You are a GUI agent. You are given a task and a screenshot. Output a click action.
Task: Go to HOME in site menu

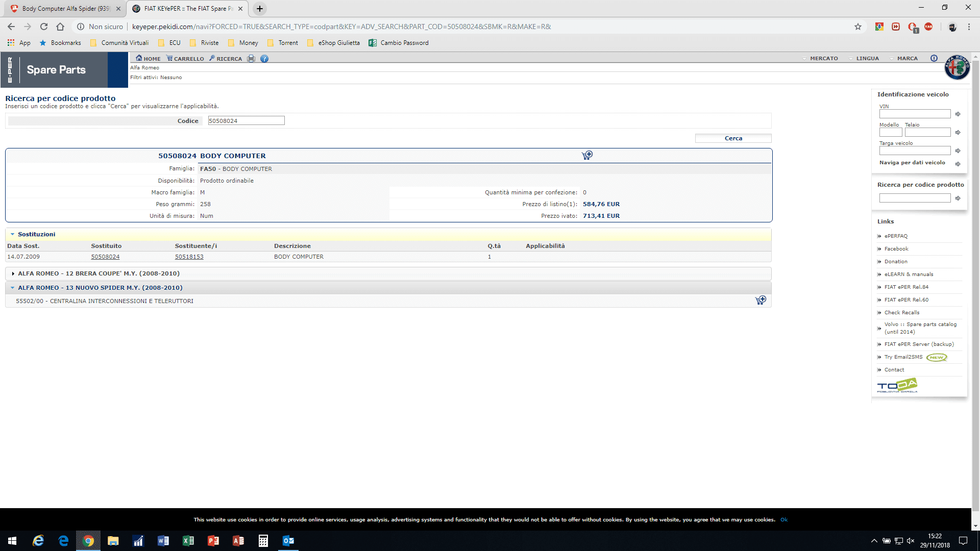click(x=148, y=59)
